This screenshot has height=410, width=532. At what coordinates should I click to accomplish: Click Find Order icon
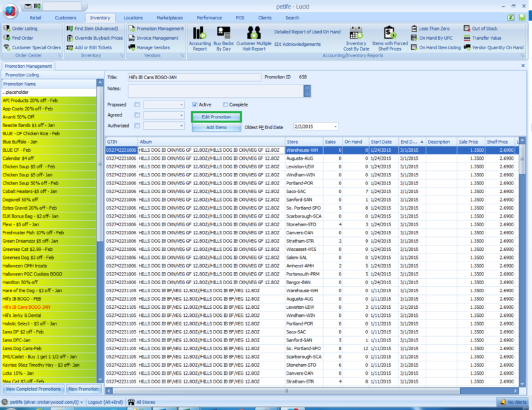pos(7,38)
